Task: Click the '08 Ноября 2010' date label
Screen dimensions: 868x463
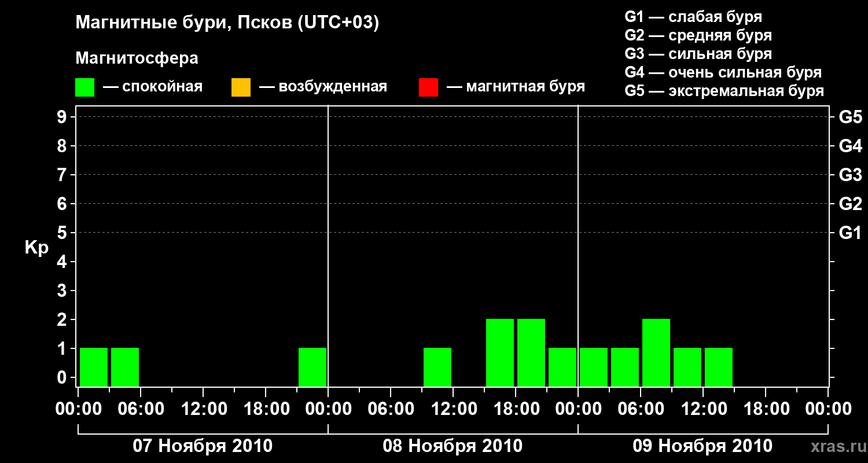Action: tap(453, 446)
